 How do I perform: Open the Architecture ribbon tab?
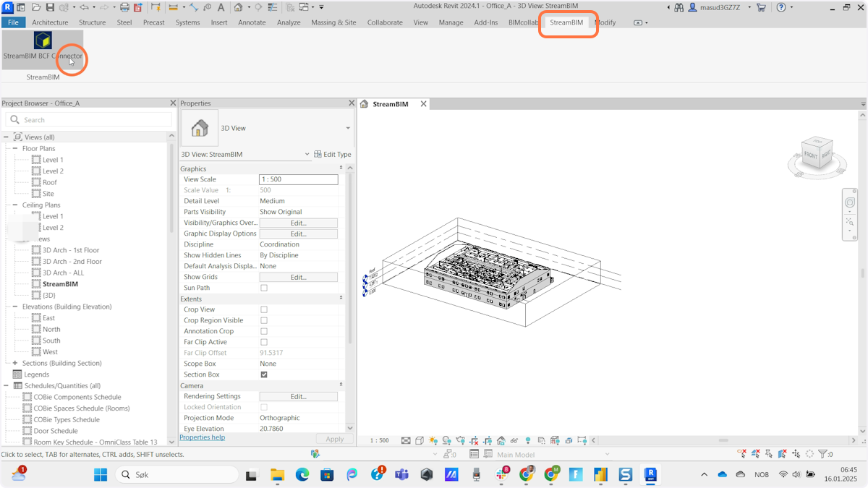point(50,22)
